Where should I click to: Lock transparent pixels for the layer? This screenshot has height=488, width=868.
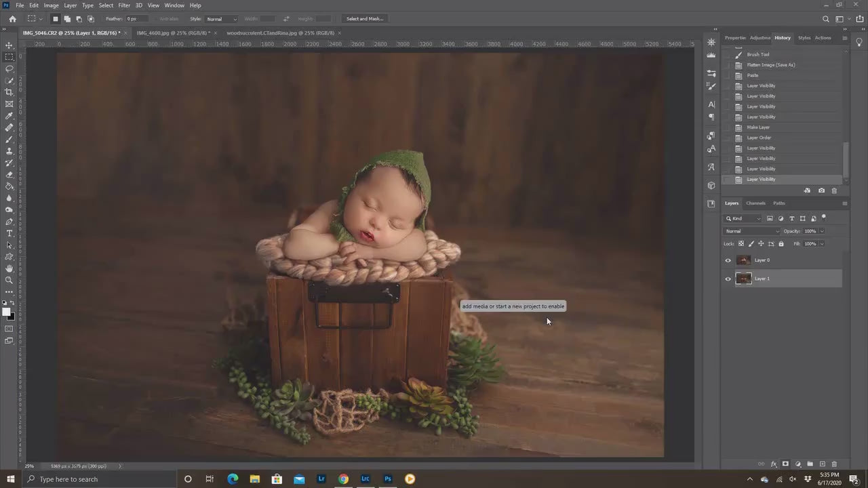tap(741, 243)
